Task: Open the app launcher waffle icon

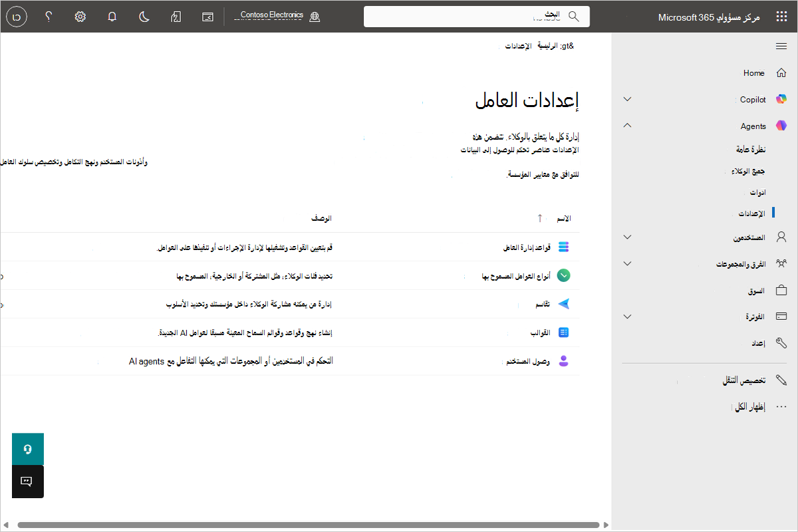Action: (x=781, y=17)
